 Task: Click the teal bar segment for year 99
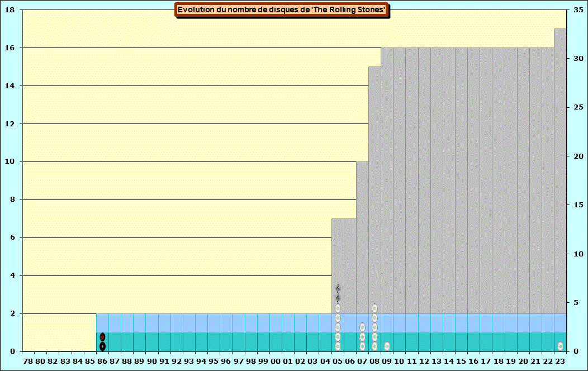point(263,342)
